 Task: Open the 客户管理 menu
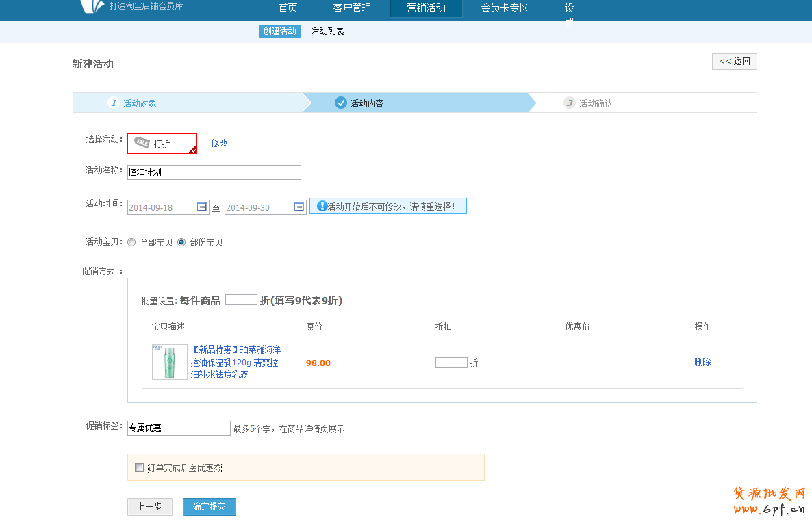tap(352, 8)
